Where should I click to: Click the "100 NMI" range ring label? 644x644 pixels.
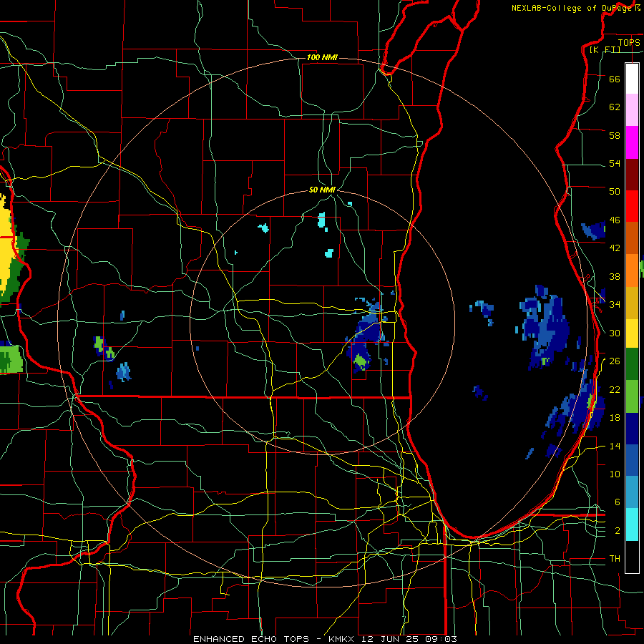[x=322, y=57]
